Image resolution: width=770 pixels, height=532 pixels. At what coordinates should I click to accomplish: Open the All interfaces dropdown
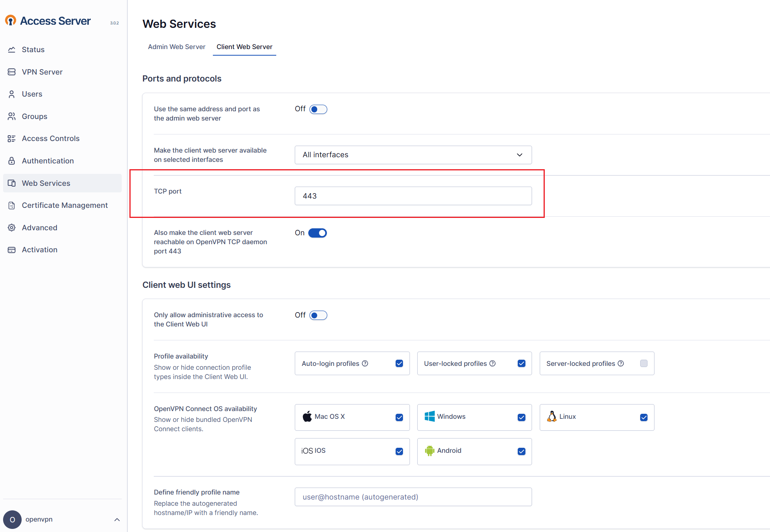(413, 155)
